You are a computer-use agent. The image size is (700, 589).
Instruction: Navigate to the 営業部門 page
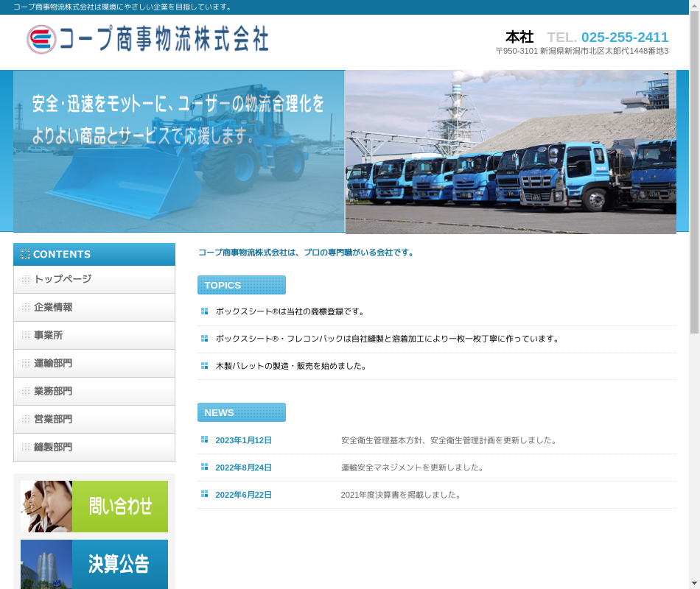pos(94,419)
